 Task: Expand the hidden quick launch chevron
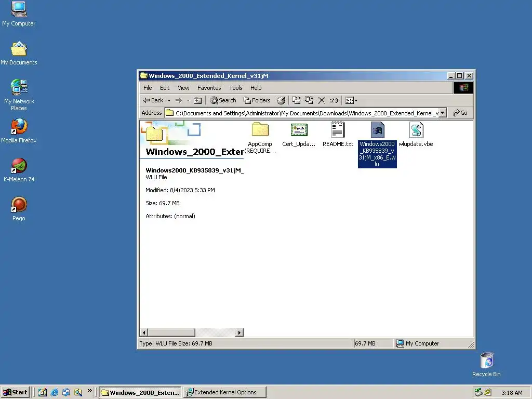click(89, 391)
